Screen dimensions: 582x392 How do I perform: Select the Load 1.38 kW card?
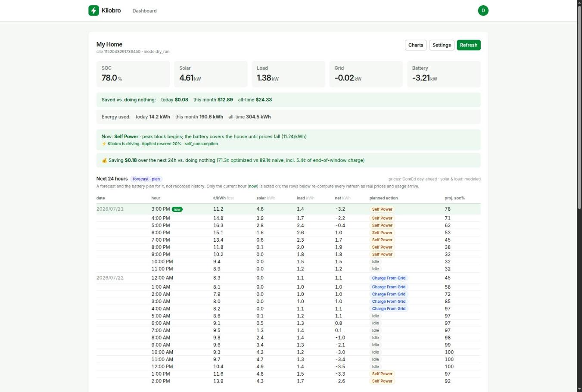click(x=288, y=74)
